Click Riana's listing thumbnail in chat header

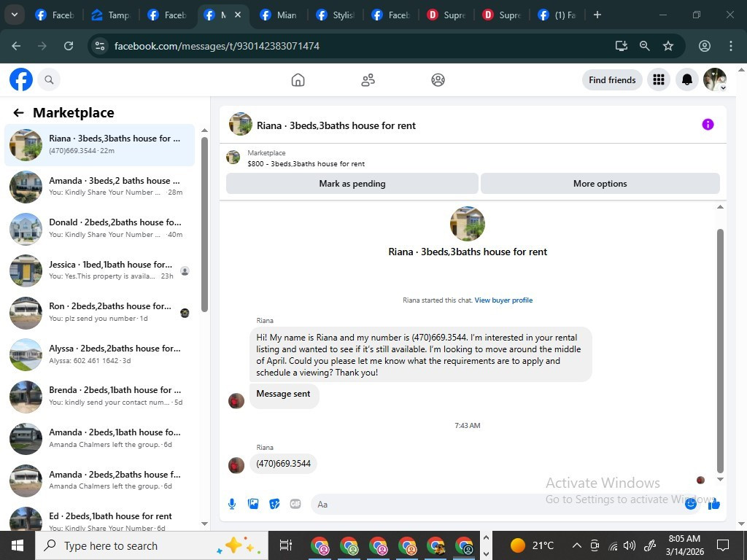241,124
